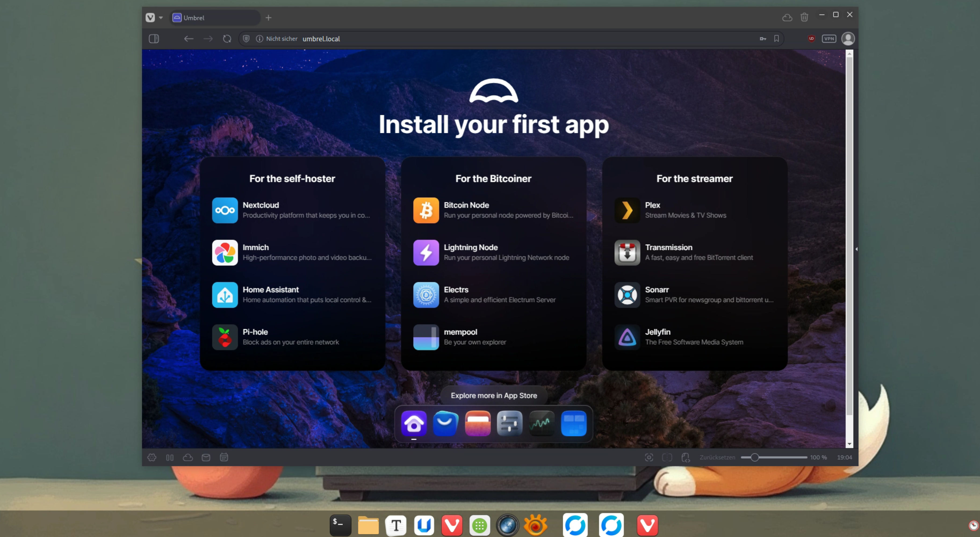
Task: Open saved passwords key icon
Action: pos(763,38)
